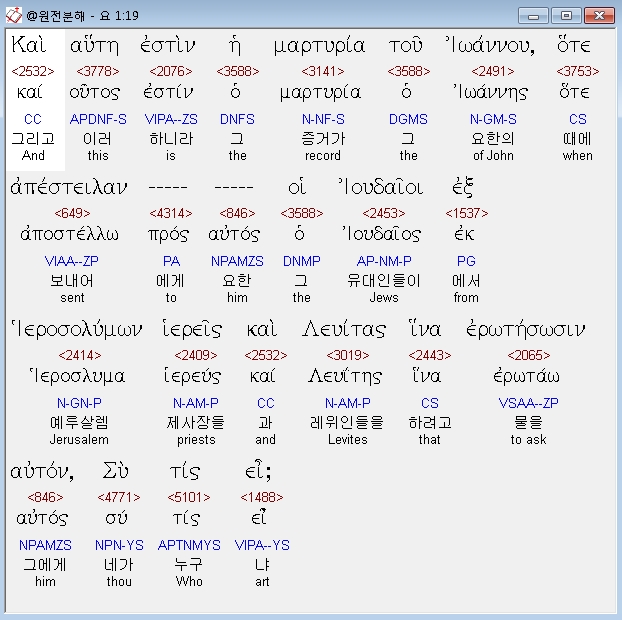Open Strong's number <3019>
Image resolution: width=622 pixels, height=620 pixels.
pos(348,355)
